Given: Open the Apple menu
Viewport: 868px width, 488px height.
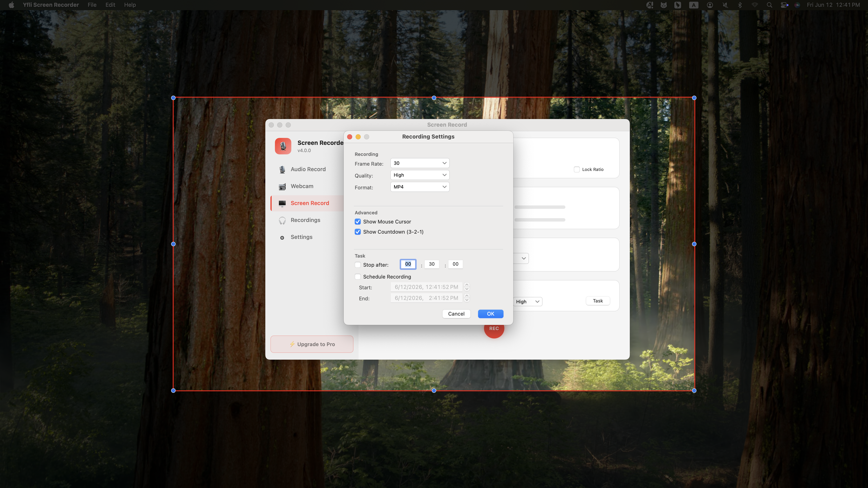Looking at the screenshot, I should point(11,5).
